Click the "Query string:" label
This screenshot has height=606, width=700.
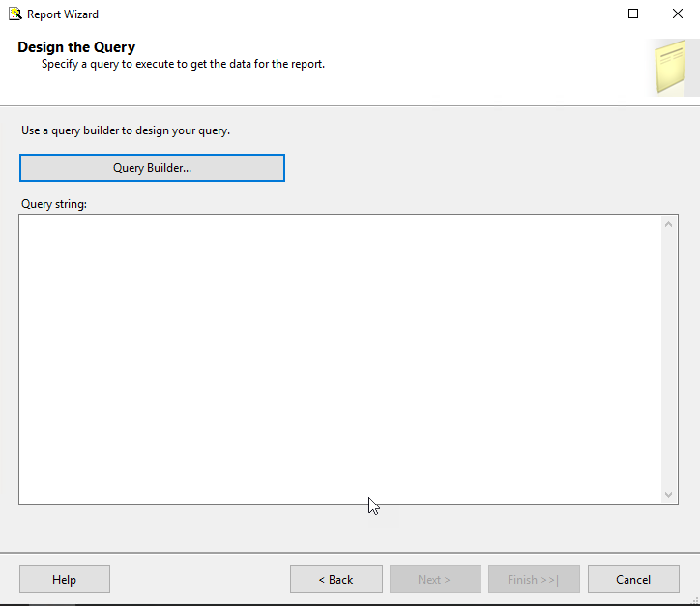tap(54, 204)
